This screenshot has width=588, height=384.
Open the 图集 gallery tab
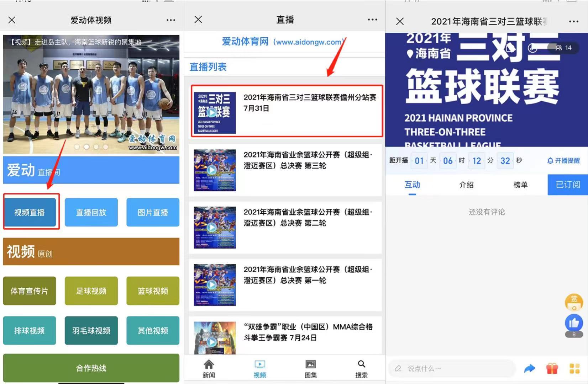pos(311,368)
